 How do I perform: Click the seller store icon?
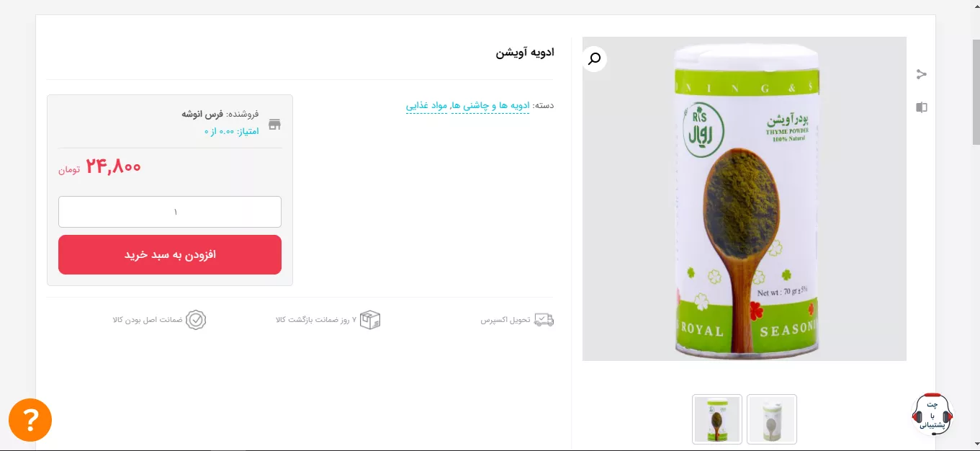[x=274, y=124]
